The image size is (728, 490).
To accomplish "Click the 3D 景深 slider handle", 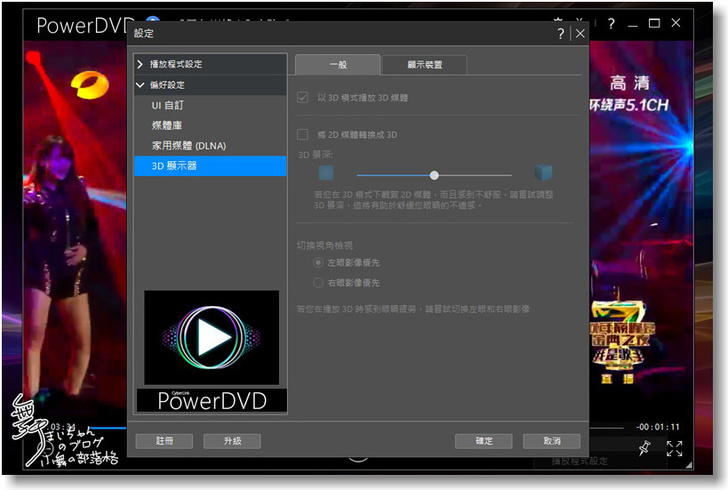I will click(x=434, y=175).
